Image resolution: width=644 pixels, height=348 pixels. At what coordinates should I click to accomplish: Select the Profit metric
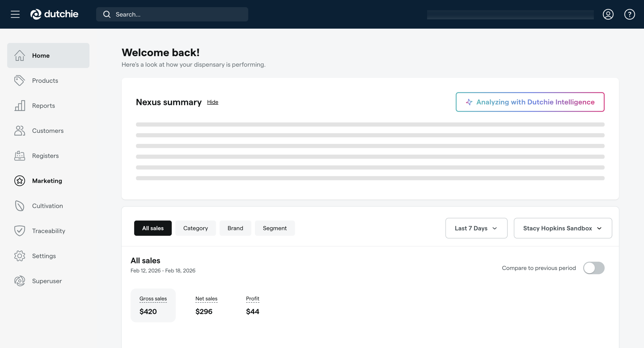click(253, 305)
